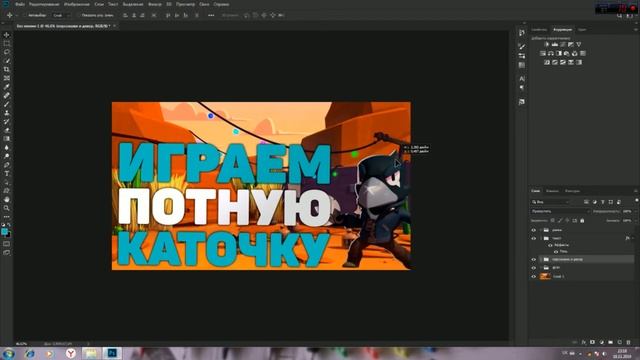Filter layers for type layers
The width and height of the screenshot is (640, 360).
603,202
